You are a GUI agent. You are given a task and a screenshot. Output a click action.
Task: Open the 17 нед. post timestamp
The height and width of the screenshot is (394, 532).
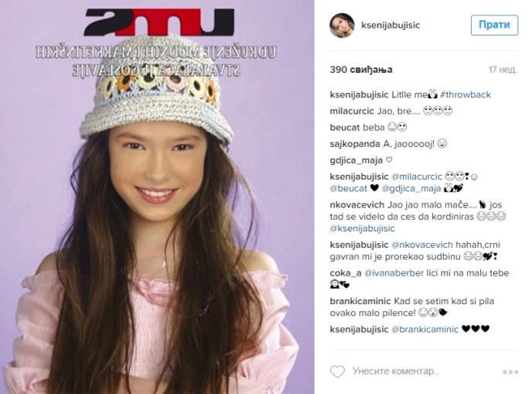(503, 70)
